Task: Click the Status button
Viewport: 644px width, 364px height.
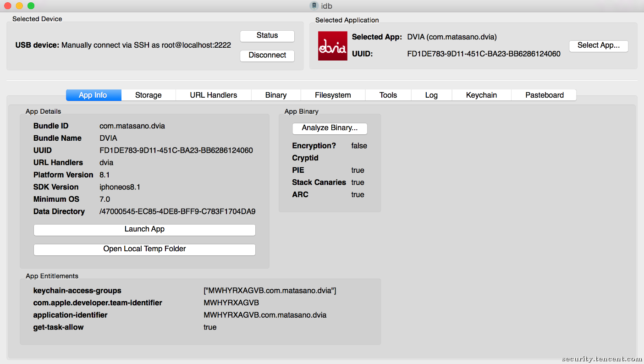Action: (267, 36)
